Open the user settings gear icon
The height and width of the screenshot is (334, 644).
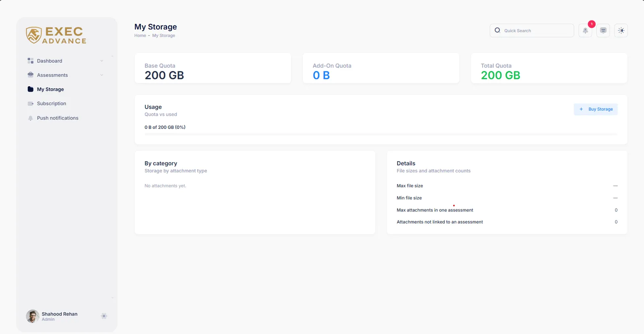tap(104, 316)
